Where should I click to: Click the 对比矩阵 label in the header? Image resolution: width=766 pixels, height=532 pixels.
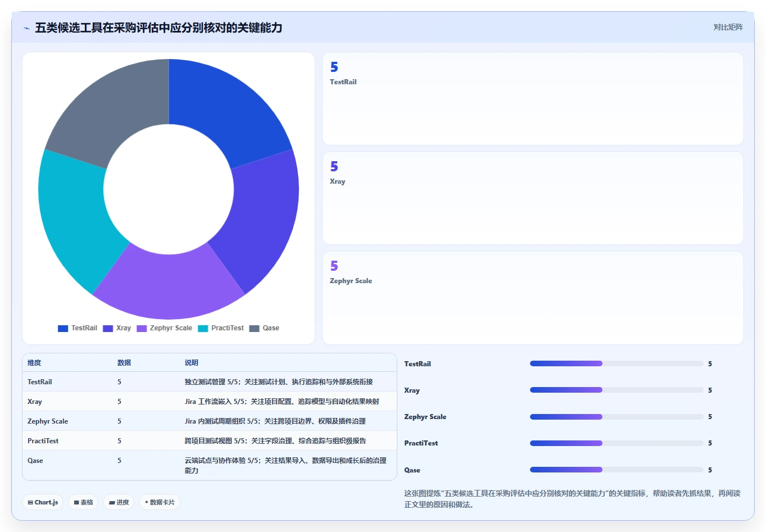pos(728,27)
